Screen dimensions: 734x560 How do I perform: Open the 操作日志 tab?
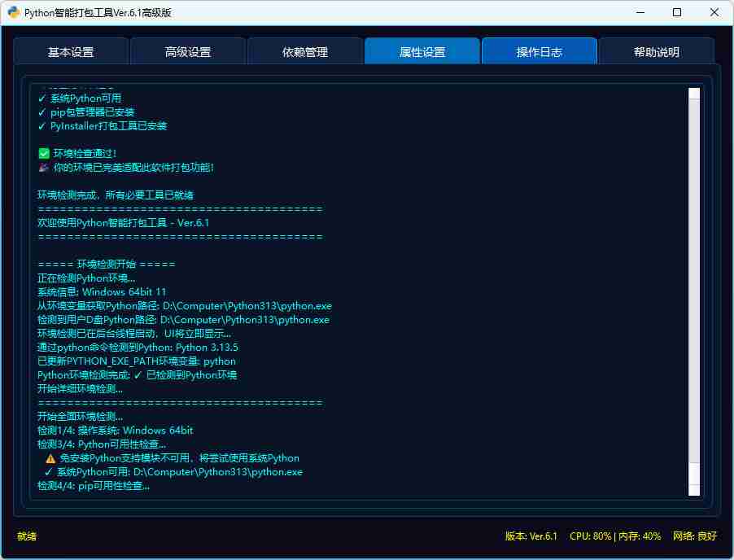coord(540,51)
